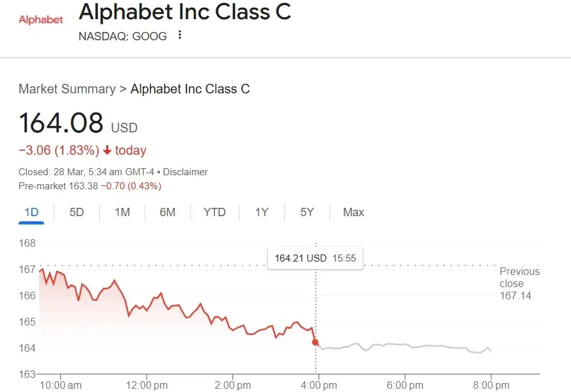The width and height of the screenshot is (571, 392).
Task: Click the Disclaimer link
Action: [x=186, y=172]
